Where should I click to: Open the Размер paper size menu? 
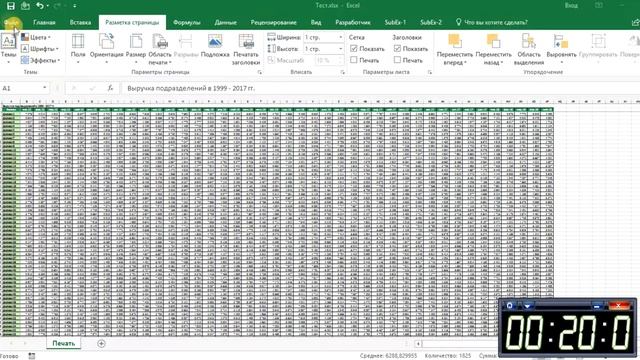click(x=136, y=49)
